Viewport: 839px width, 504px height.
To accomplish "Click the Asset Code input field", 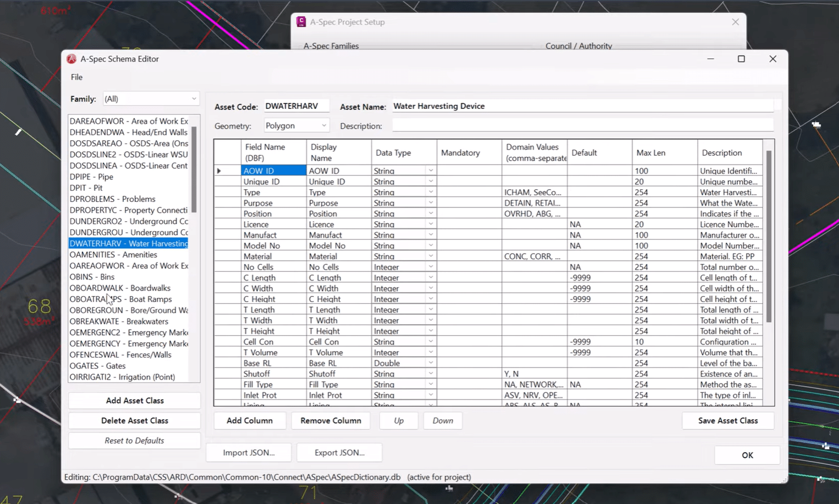I will [297, 106].
